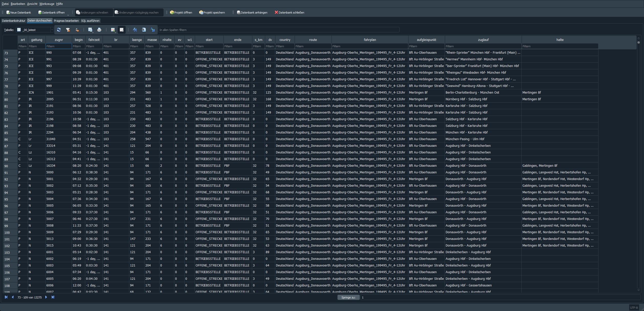Go to the next page of rows
Viewport: 644px width, 311px height.
click(x=46, y=297)
